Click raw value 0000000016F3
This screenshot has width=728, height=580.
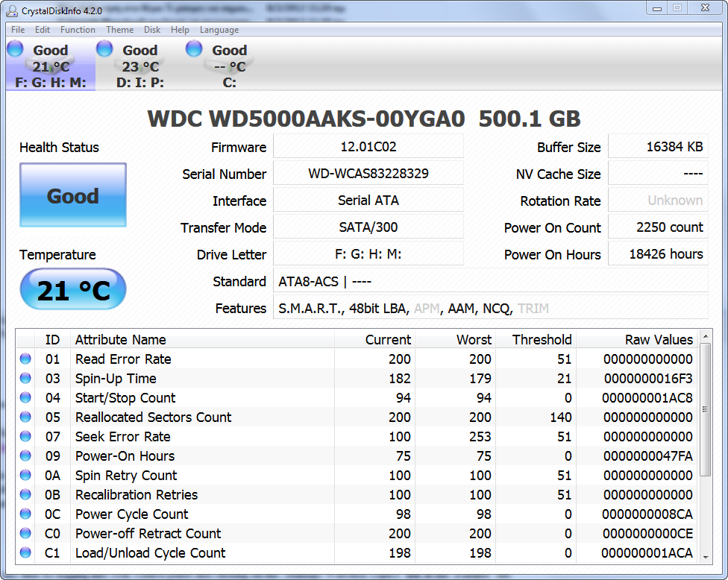pos(648,379)
